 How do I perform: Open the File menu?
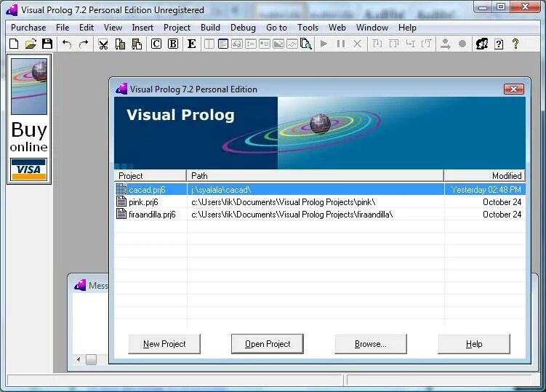[x=63, y=28]
